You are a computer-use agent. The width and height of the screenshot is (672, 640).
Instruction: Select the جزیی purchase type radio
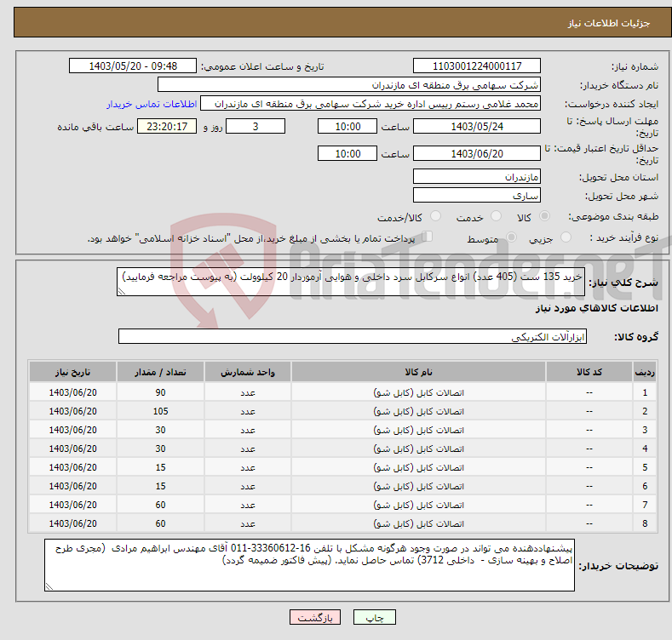(566, 237)
